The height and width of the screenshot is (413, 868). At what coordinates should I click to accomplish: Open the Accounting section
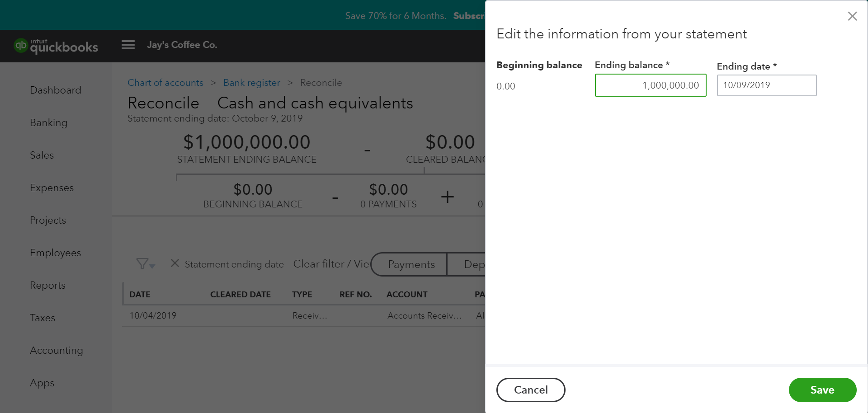click(x=56, y=350)
